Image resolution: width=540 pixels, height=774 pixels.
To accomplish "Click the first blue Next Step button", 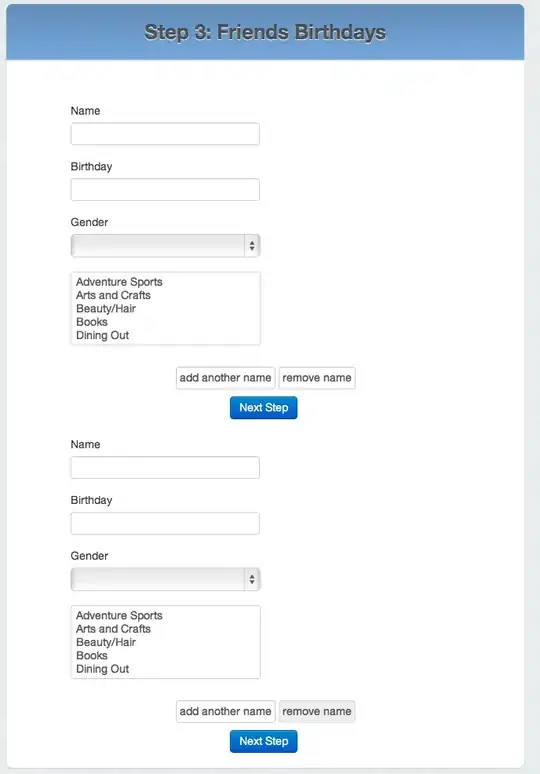I will coord(264,408).
